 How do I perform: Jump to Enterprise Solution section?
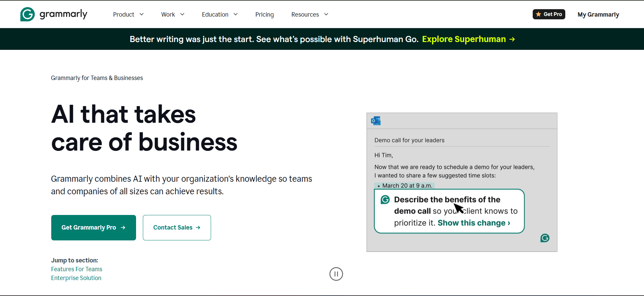point(76,278)
